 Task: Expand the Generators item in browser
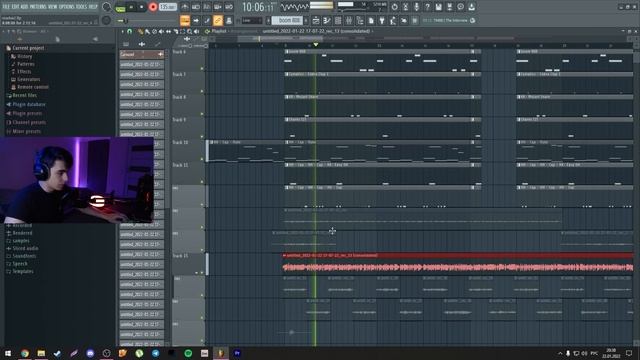point(26,79)
